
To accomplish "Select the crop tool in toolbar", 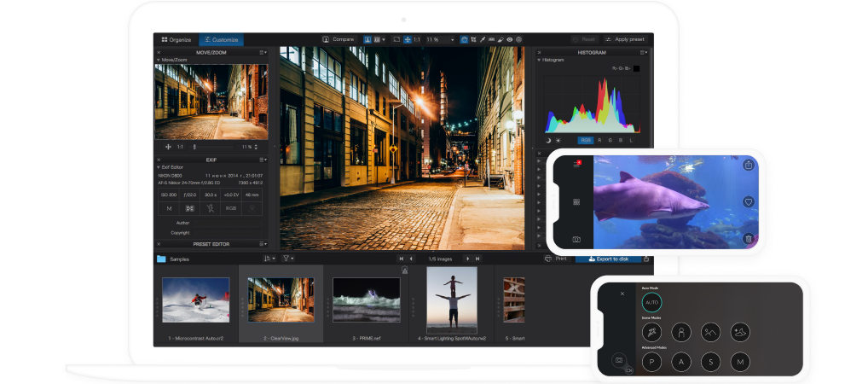I will click(x=473, y=40).
